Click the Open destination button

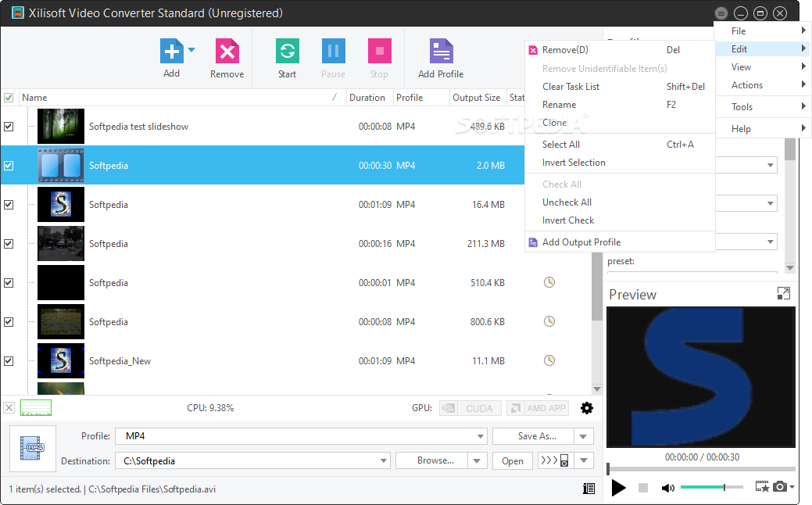point(512,461)
